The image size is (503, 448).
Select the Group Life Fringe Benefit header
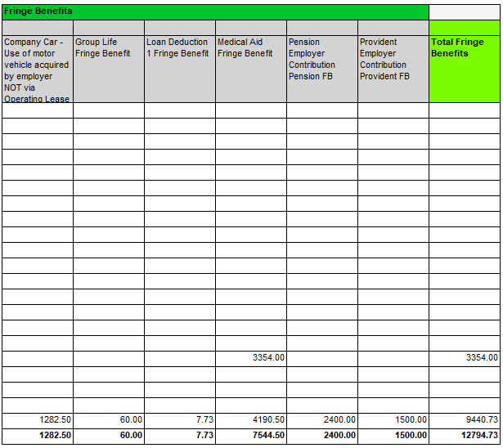click(x=108, y=69)
